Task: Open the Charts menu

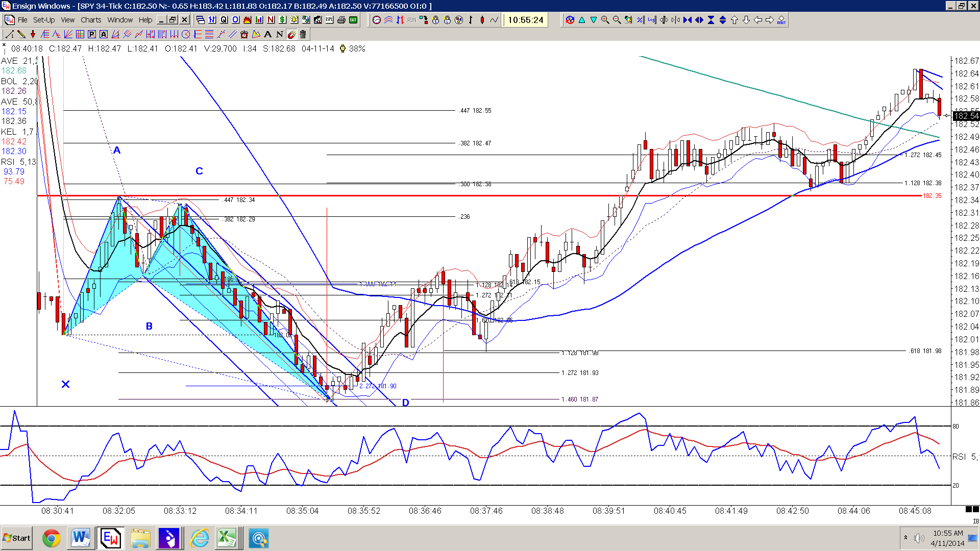Action: tap(91, 20)
